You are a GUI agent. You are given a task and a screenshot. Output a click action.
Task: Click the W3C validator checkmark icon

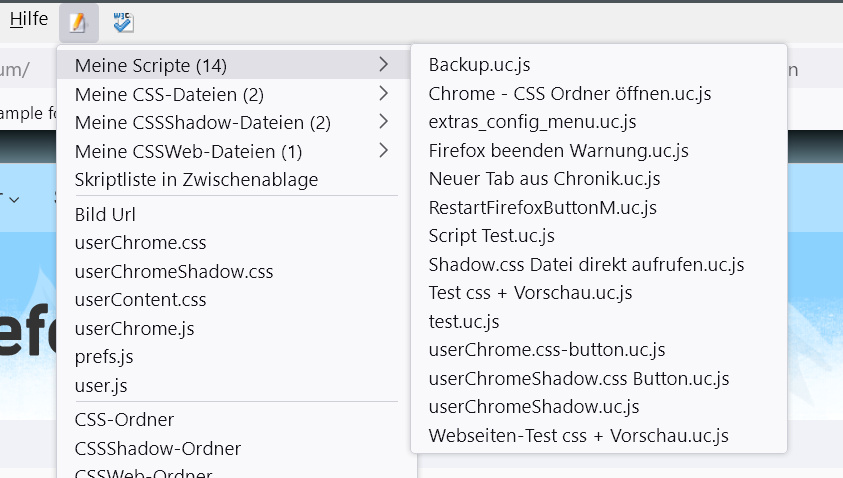(123, 22)
